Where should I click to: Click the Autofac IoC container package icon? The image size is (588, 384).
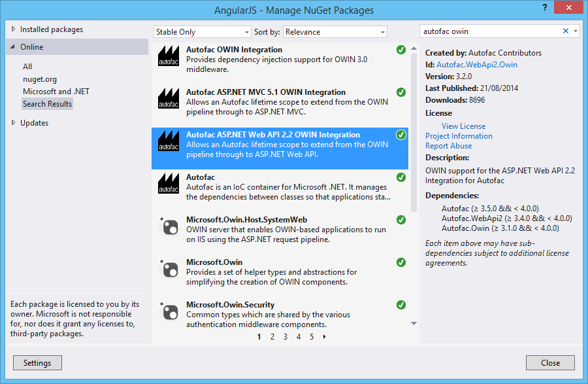[169, 184]
